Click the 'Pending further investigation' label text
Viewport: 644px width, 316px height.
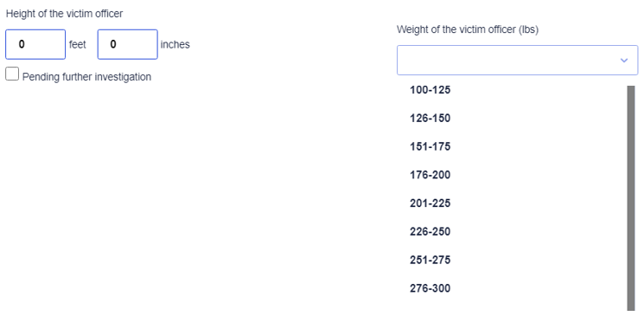86,77
